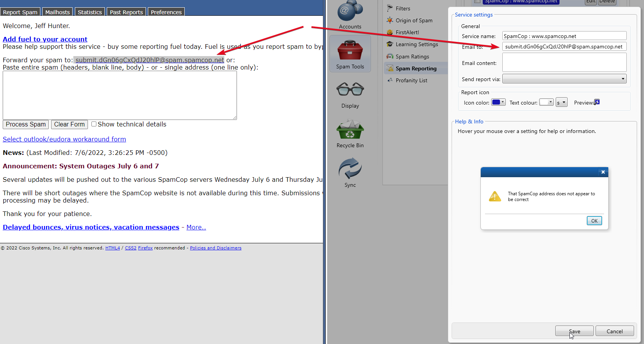Open Delayed bounces, virus notices, vacation messages link
Screen dimensions: 644x344
pos(91,227)
